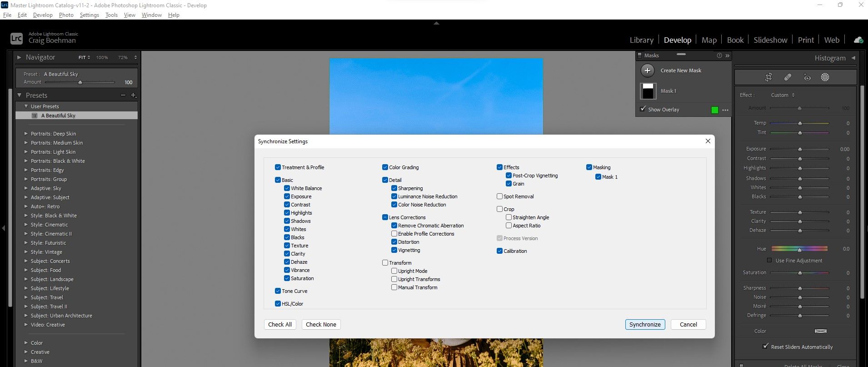Image resolution: width=868 pixels, height=367 pixels.
Task: Hide the top module panel arrow
Action: pyautogui.click(x=436, y=23)
